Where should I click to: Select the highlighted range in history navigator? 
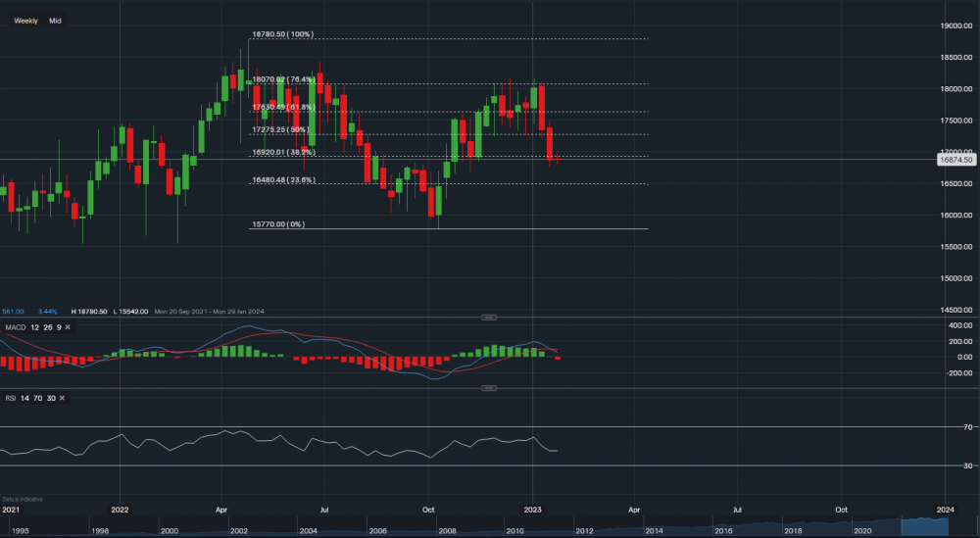point(927,526)
